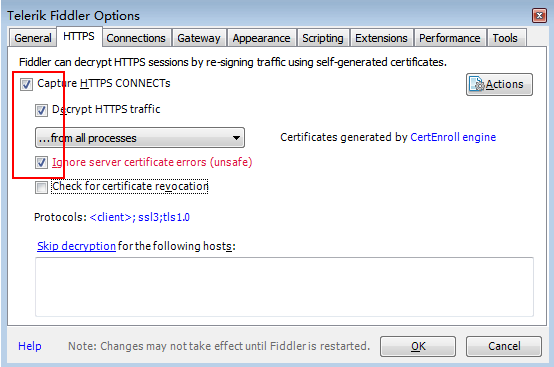Select the Gateway tab
This screenshot has height=367, width=554.
coord(199,38)
